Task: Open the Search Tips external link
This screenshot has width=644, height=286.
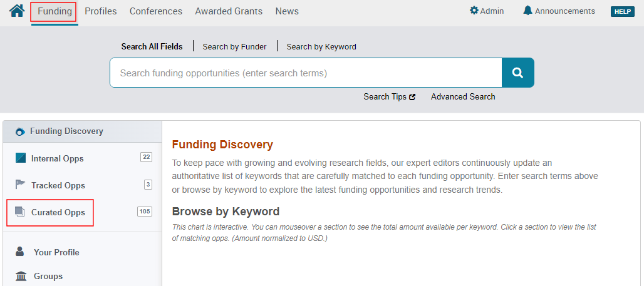Action: [x=389, y=96]
